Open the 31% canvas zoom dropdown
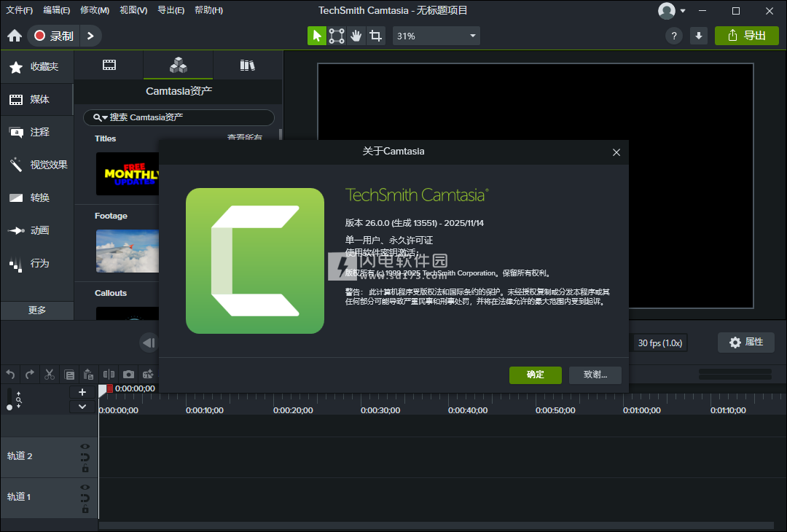Viewport: 787px width, 532px height. click(x=436, y=36)
